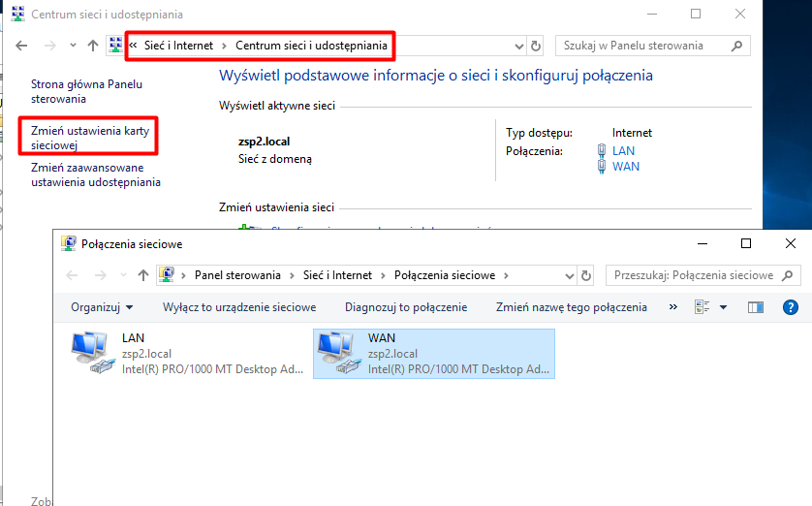This screenshot has height=506, width=812.
Task: Click the up arrow in Centrum sieci window
Action: 93,46
